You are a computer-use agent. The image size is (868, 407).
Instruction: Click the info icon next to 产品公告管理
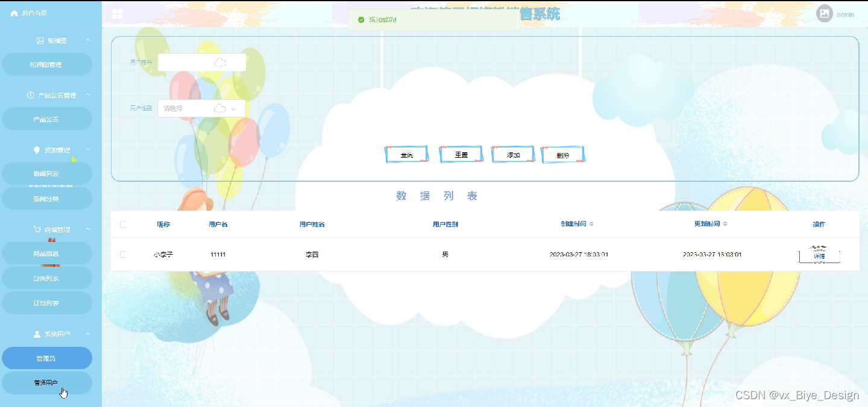(x=31, y=95)
